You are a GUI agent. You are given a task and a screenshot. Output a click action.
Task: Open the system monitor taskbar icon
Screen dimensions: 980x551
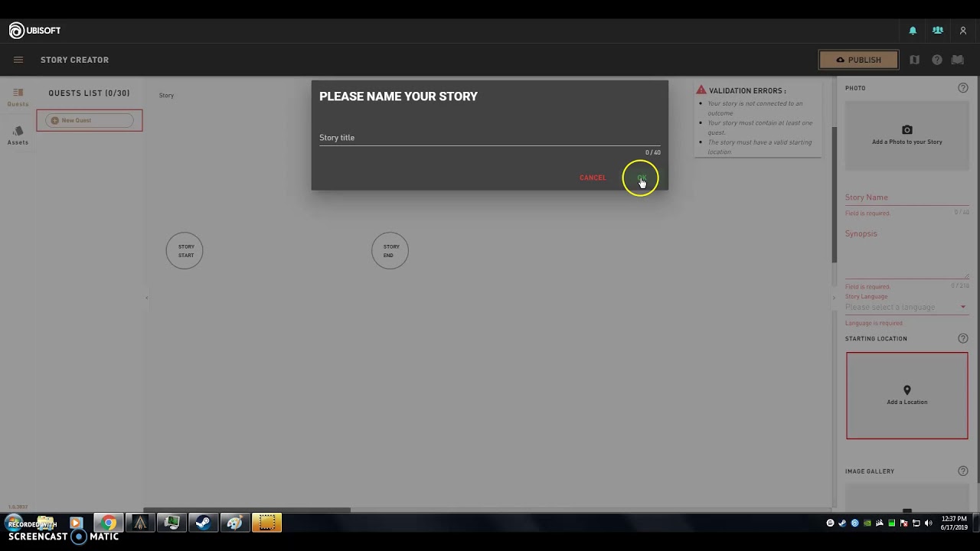[171, 523]
